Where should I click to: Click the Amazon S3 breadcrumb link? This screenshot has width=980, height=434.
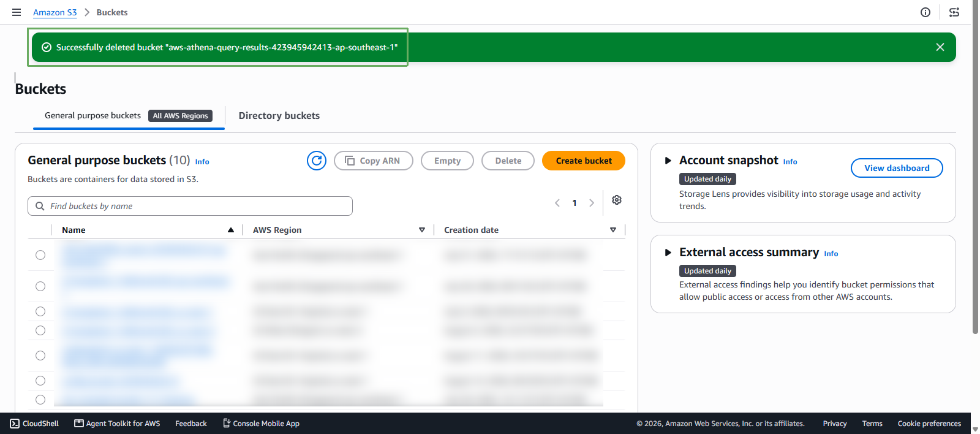(55, 12)
